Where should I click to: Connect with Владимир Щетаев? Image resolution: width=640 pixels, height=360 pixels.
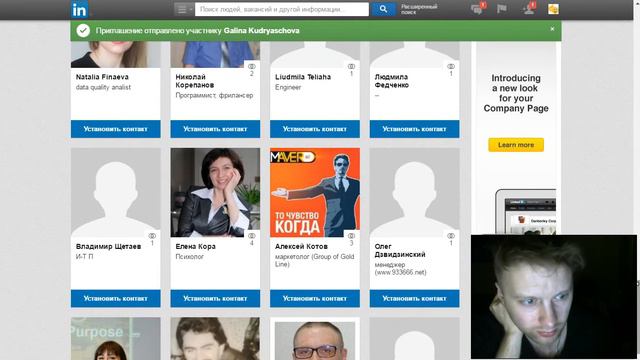pyautogui.click(x=116, y=298)
